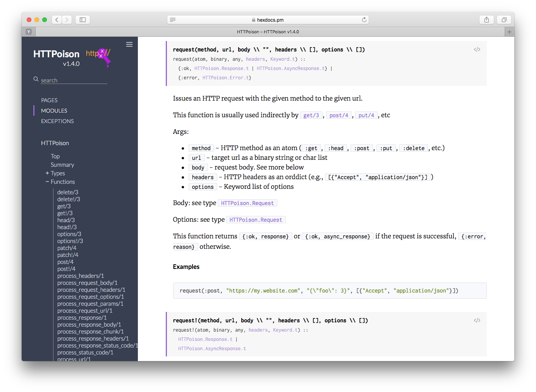Open process_status_code/1 in function list
The width and height of the screenshot is (536, 392).
85,353
